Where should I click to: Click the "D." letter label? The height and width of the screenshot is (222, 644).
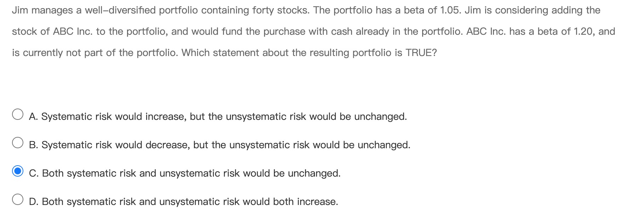tap(34, 202)
